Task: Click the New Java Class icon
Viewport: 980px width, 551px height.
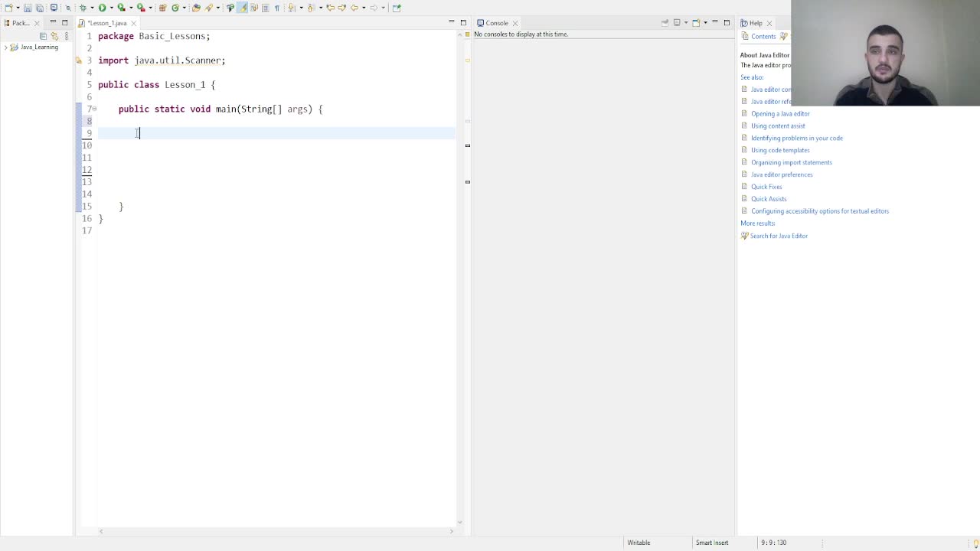Action: tap(175, 8)
